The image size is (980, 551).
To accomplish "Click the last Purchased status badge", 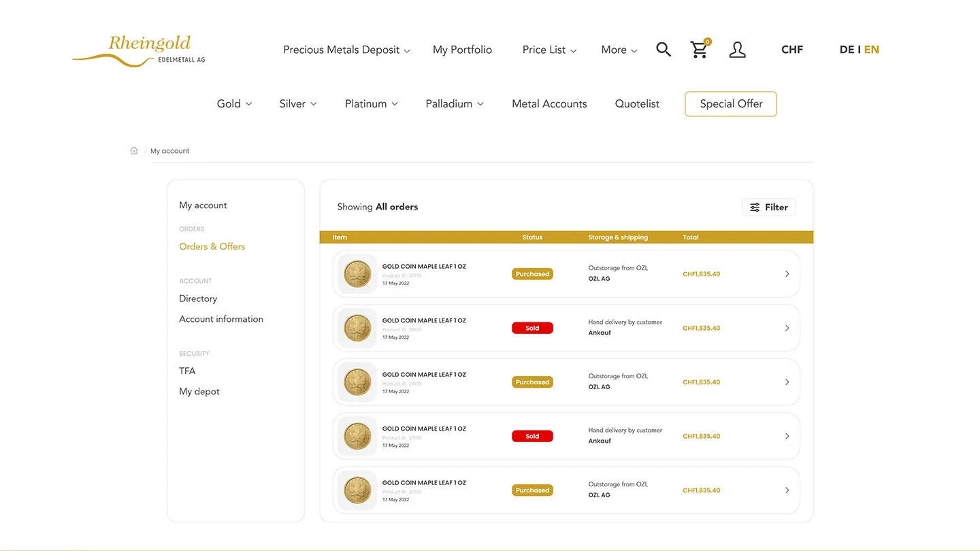I will pyautogui.click(x=532, y=490).
